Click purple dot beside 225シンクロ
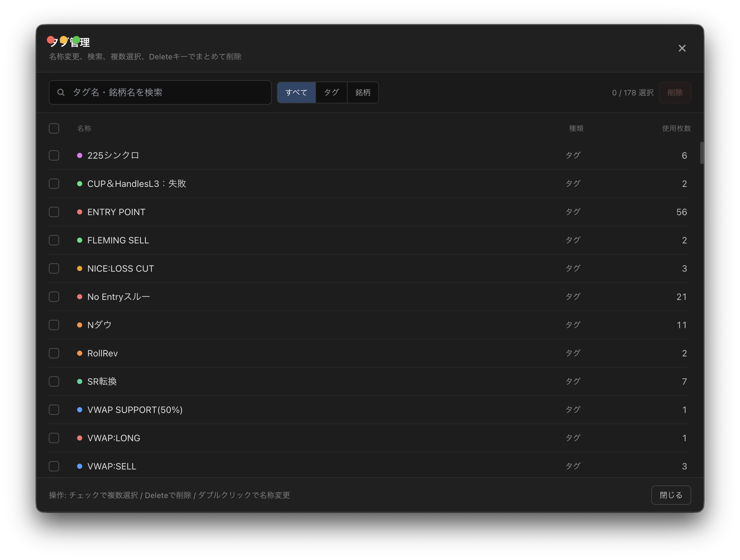Image resolution: width=740 pixels, height=560 pixels. pos(80,155)
